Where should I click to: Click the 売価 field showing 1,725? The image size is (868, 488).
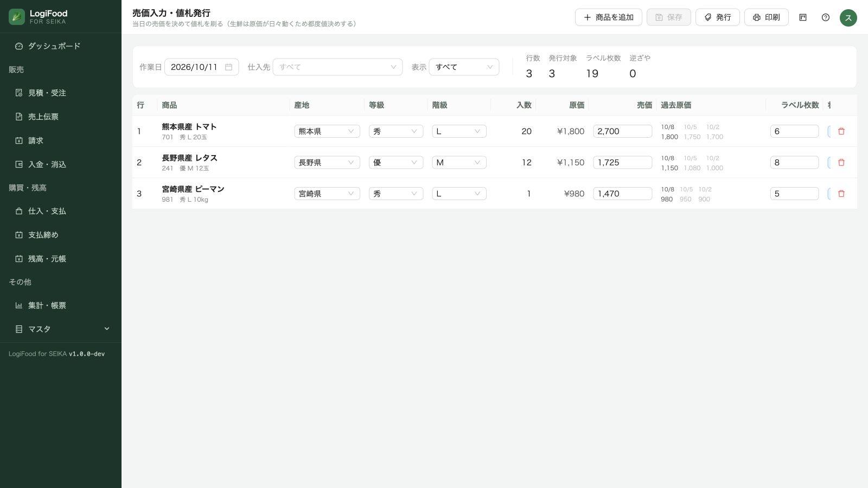coord(623,162)
